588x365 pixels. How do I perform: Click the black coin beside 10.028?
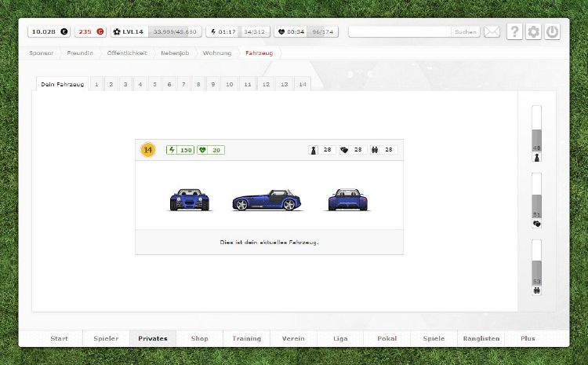pos(64,32)
